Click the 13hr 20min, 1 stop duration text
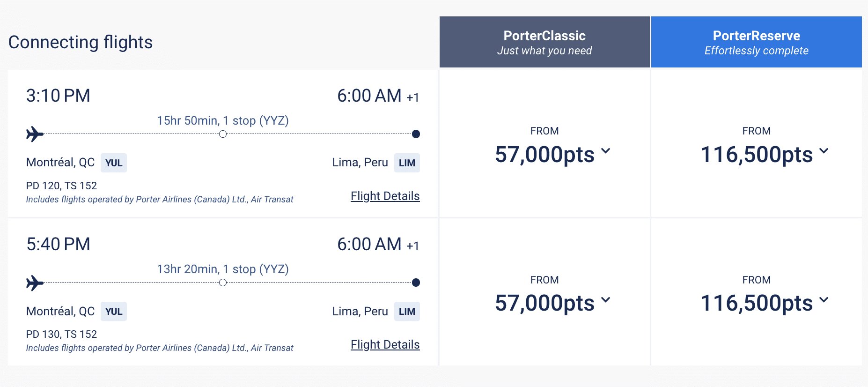This screenshot has height=387, width=868. pyautogui.click(x=222, y=269)
